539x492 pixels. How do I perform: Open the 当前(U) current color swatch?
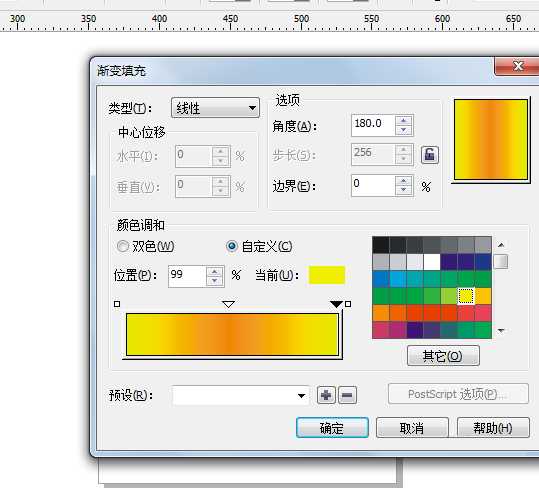coord(327,275)
